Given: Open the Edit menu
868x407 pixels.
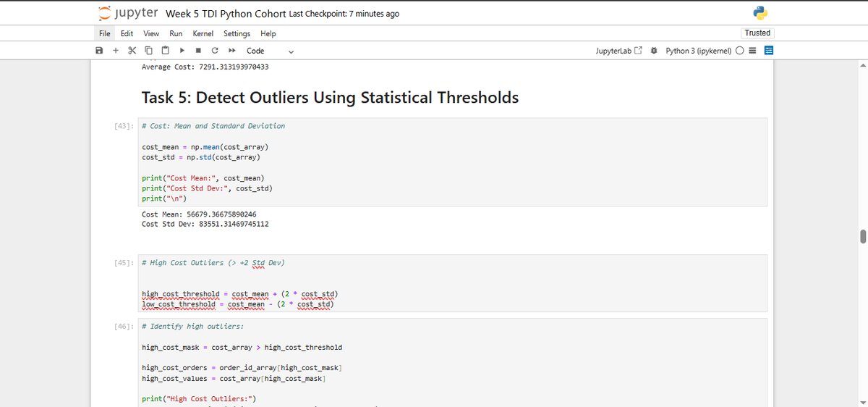Looking at the screenshot, I should tap(127, 33).
